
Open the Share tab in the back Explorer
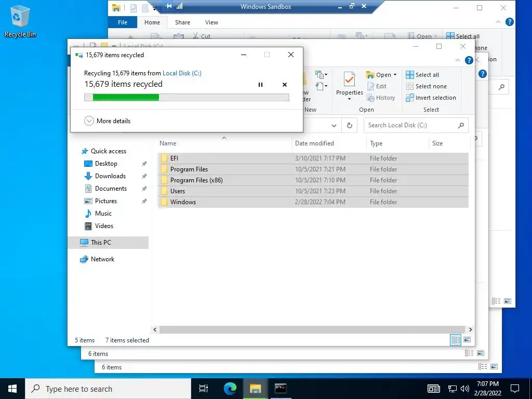[x=182, y=22]
